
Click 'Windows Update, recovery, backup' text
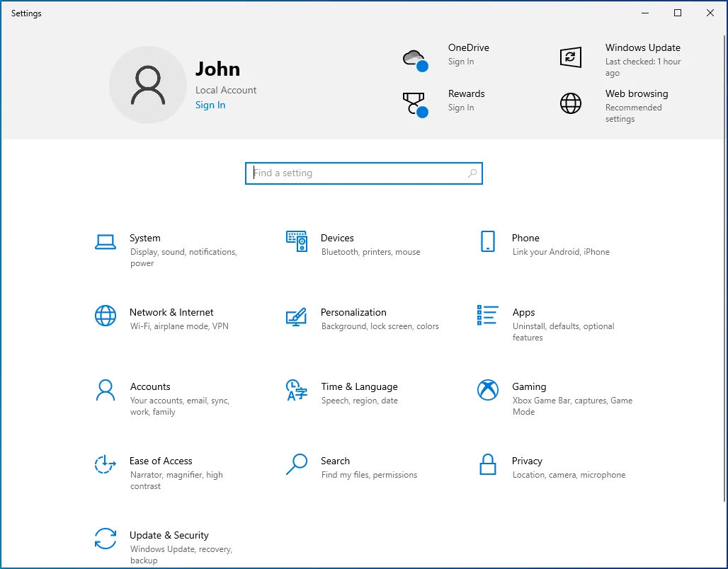[x=181, y=554]
